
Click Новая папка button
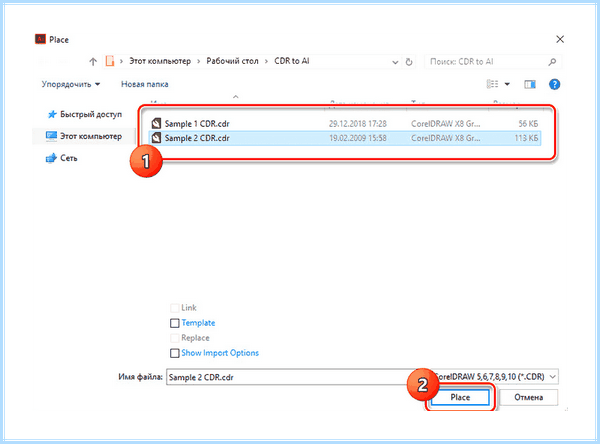click(x=145, y=84)
